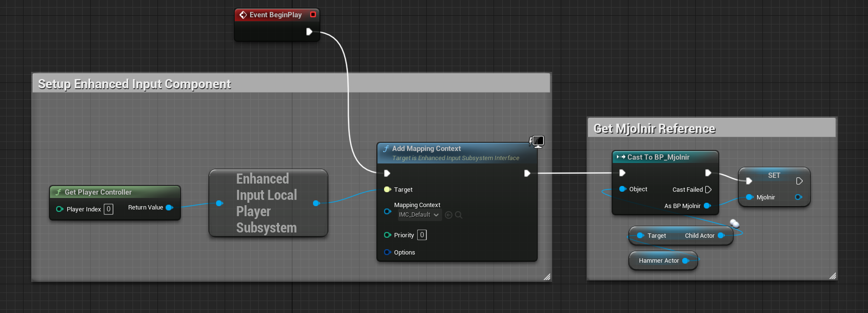Click the Cast To BP_Mjolnir execution output pin

click(x=708, y=173)
